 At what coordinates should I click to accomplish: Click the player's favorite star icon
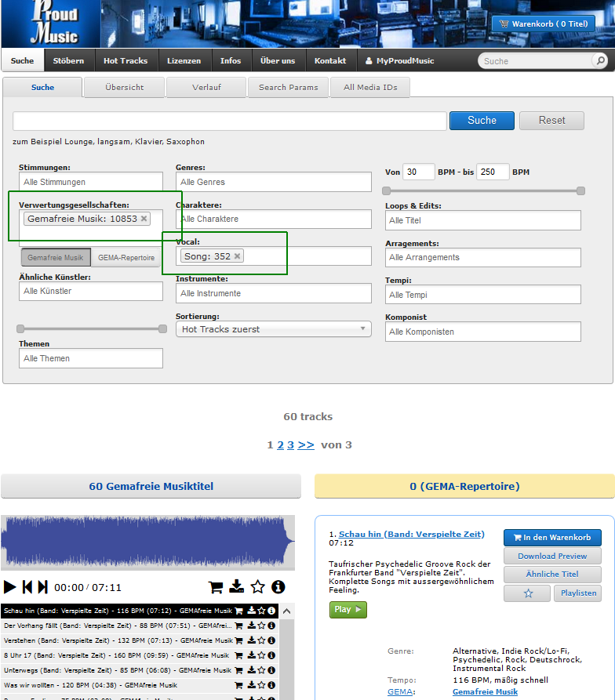258,586
